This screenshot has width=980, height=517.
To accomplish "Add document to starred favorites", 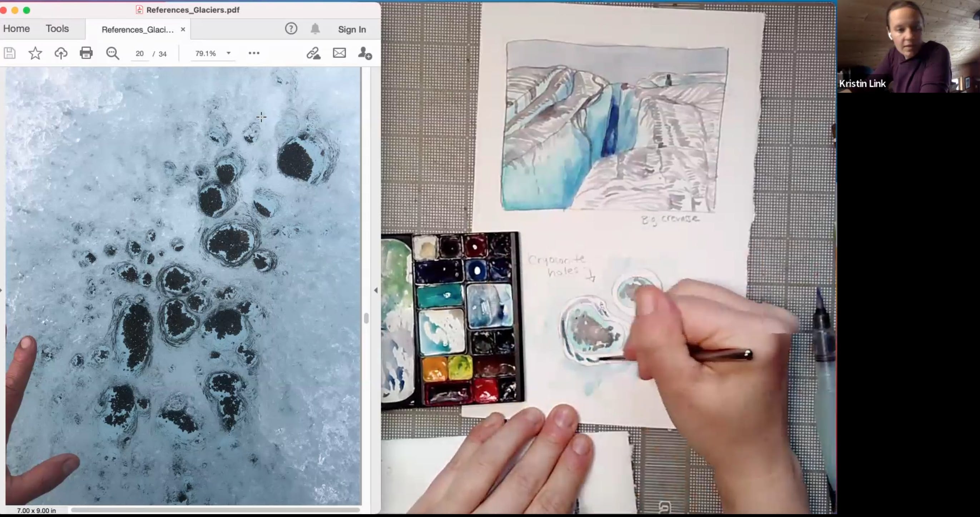I will 35,53.
